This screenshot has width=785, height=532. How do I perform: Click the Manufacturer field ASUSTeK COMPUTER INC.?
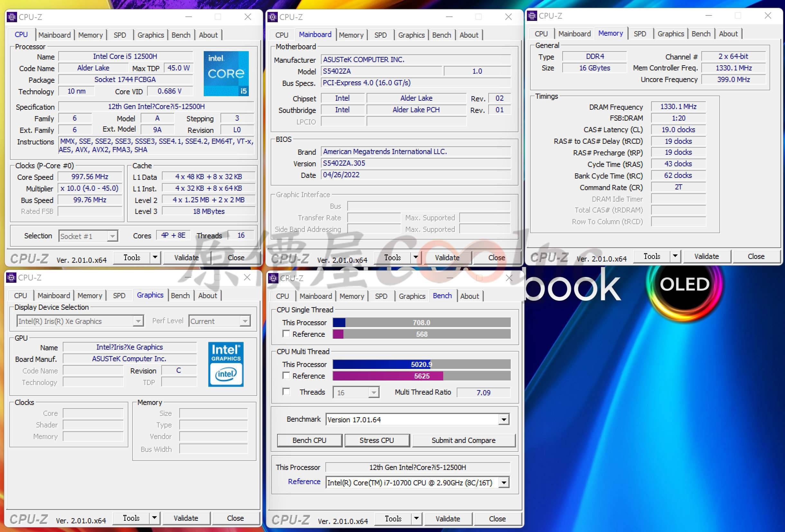click(416, 60)
